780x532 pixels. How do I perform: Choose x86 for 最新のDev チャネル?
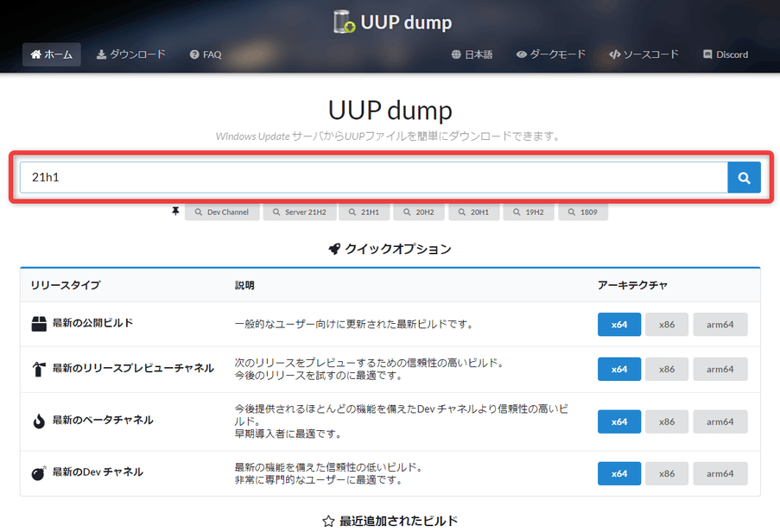point(667,474)
